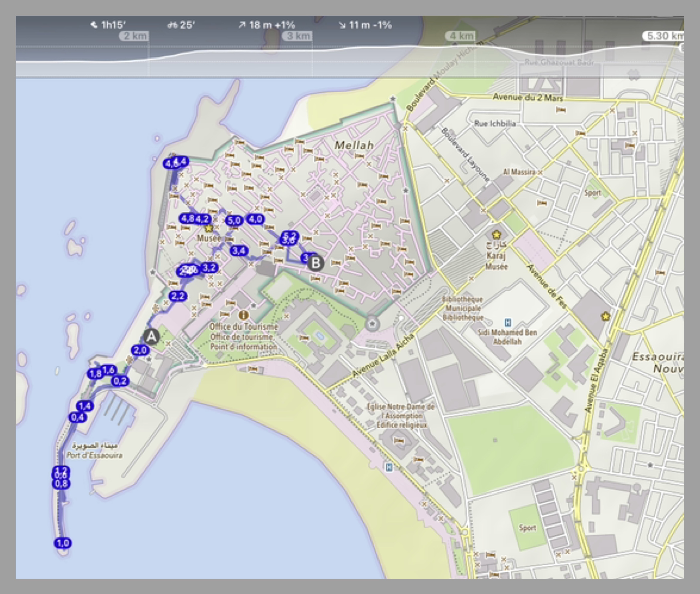Click the Mellah district label
The image size is (700, 594).
coord(354,145)
